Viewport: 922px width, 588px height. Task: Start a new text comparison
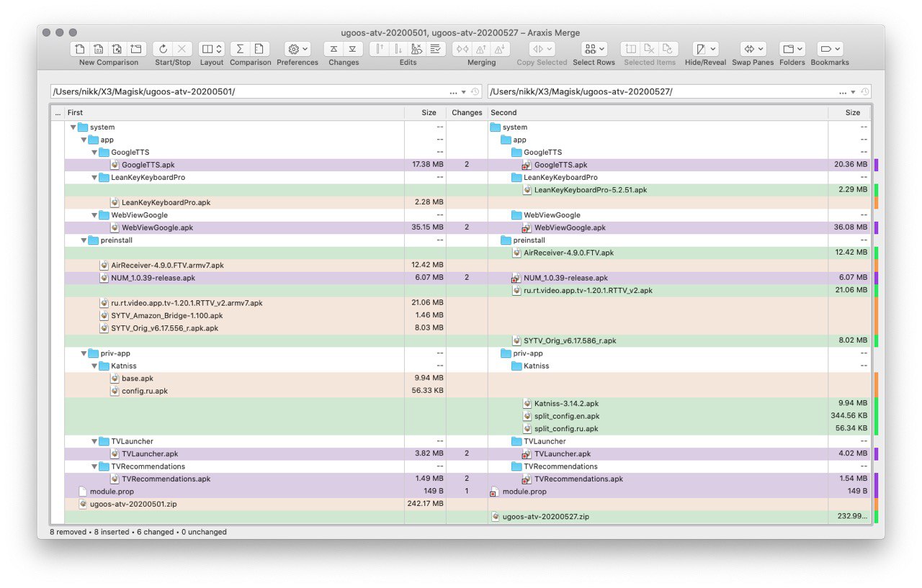80,49
